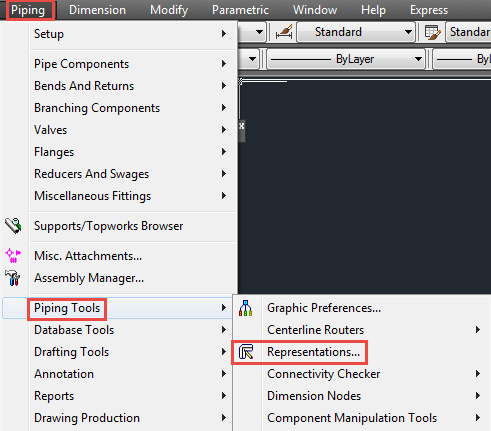Click the Graphic Preferences tree icon

pos(246,308)
